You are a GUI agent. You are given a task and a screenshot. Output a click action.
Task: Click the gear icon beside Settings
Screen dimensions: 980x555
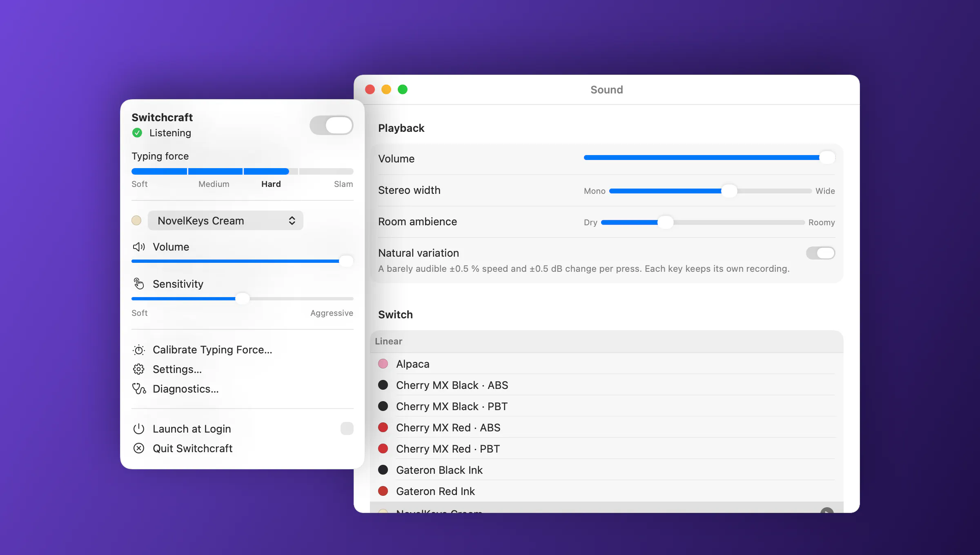click(x=139, y=369)
